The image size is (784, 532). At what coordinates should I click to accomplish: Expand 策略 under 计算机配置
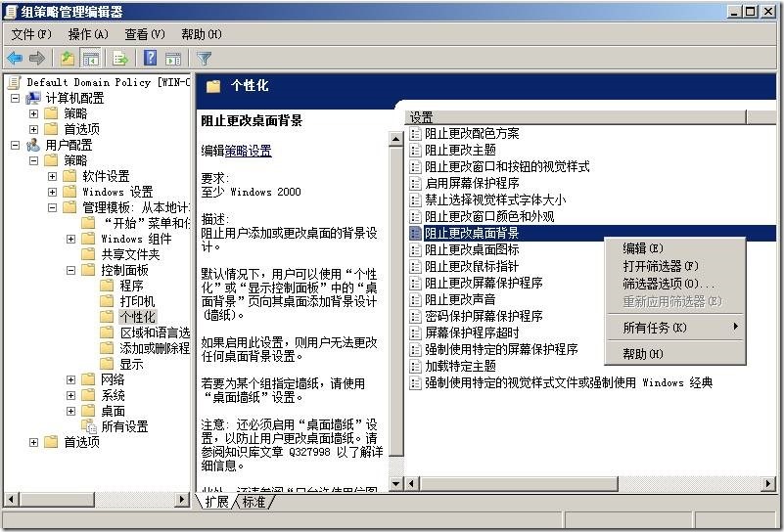point(33,113)
